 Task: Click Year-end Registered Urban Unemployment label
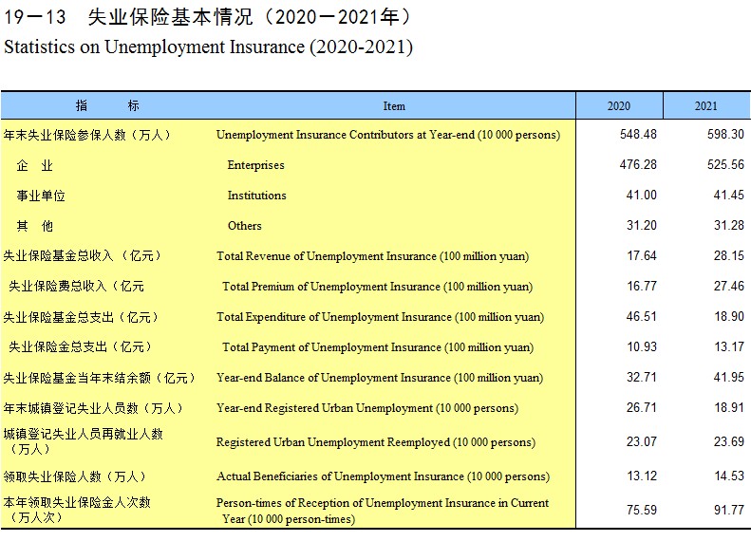pos(367,408)
